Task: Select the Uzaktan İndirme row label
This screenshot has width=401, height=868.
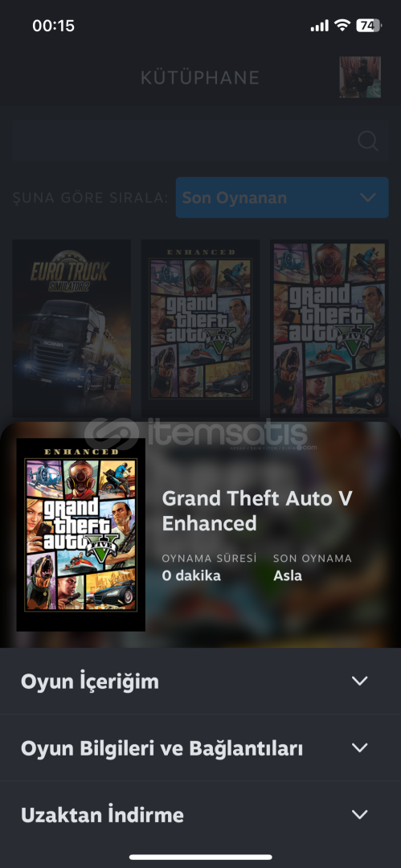Action: (x=103, y=815)
